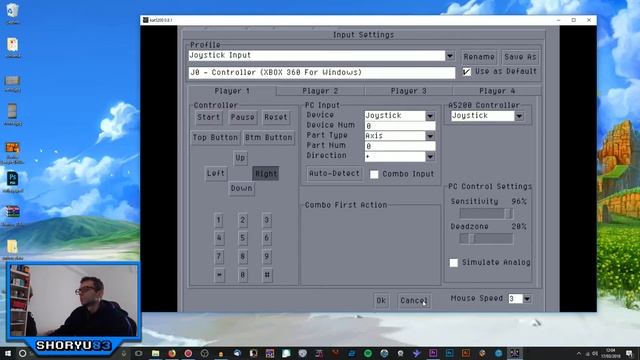Select keypad button 7

click(219, 256)
